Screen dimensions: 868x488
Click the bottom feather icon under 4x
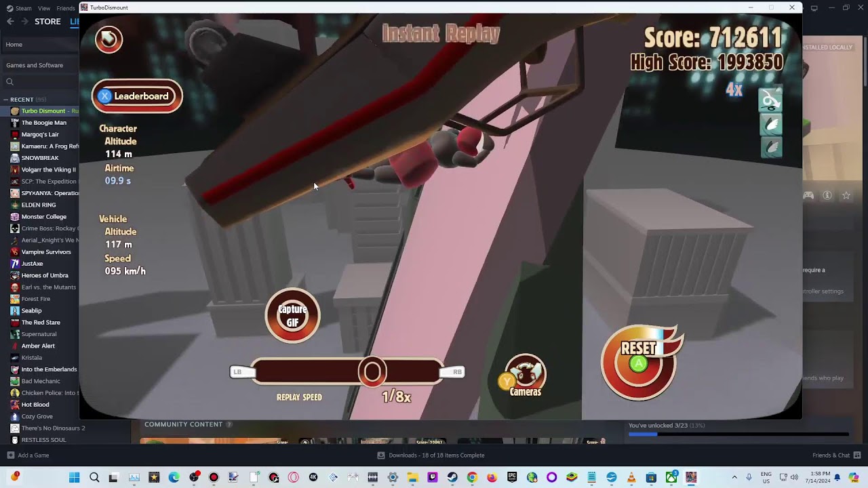coord(770,147)
